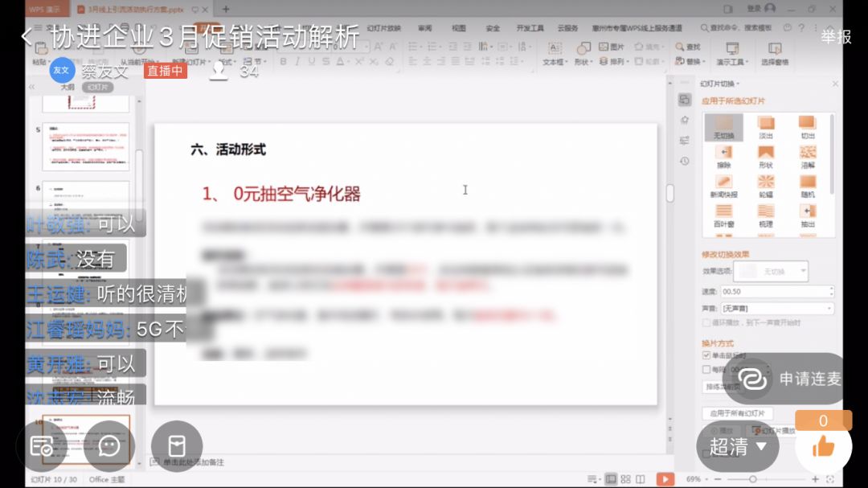Image resolution: width=868 pixels, height=488 pixels.
Task: Start slideshow with orange play button
Action: 665,479
